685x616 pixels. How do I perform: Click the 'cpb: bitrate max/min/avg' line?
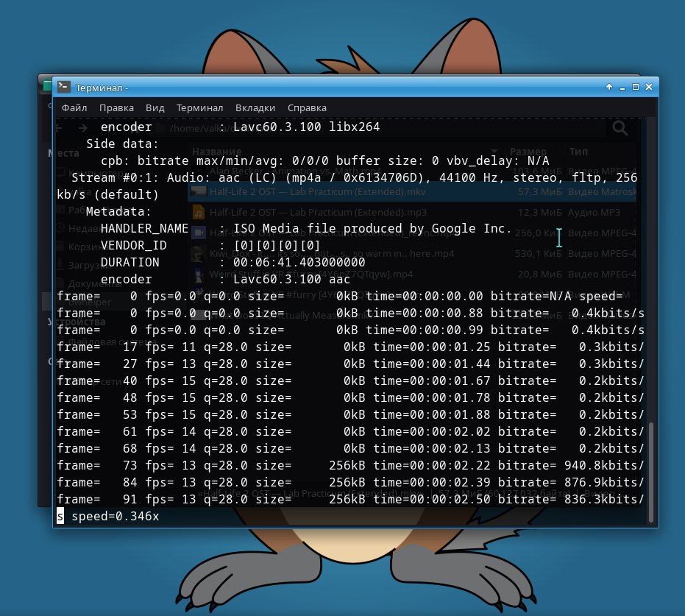[324, 160]
